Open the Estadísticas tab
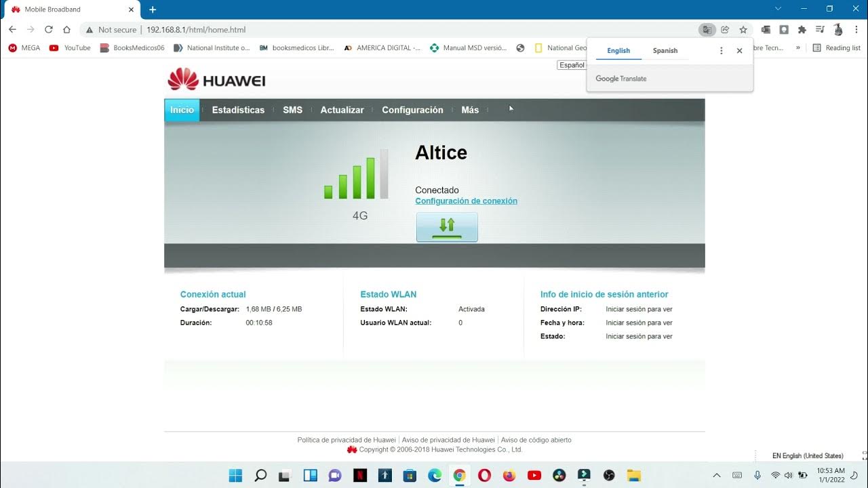The height and width of the screenshot is (488, 868). pyautogui.click(x=238, y=110)
